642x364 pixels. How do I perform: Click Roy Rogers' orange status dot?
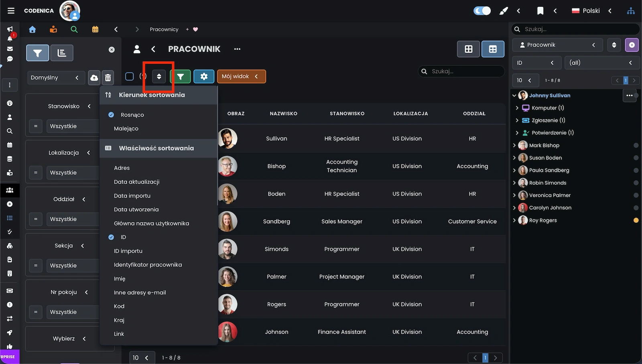636,220
